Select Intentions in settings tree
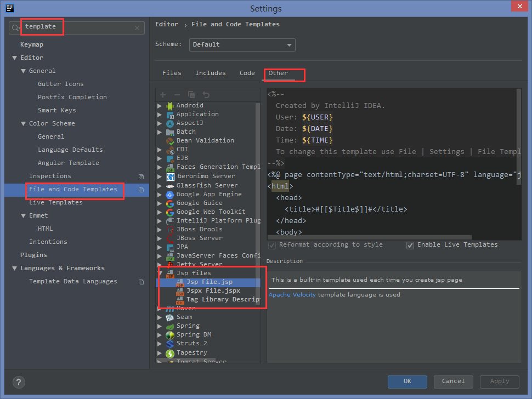This screenshot has height=399, width=532. (48, 242)
